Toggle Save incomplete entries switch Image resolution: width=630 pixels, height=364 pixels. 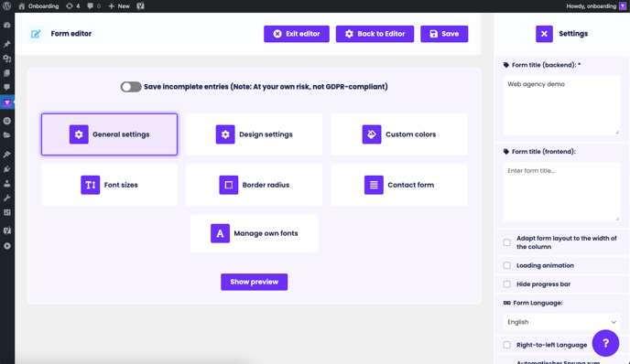point(131,87)
